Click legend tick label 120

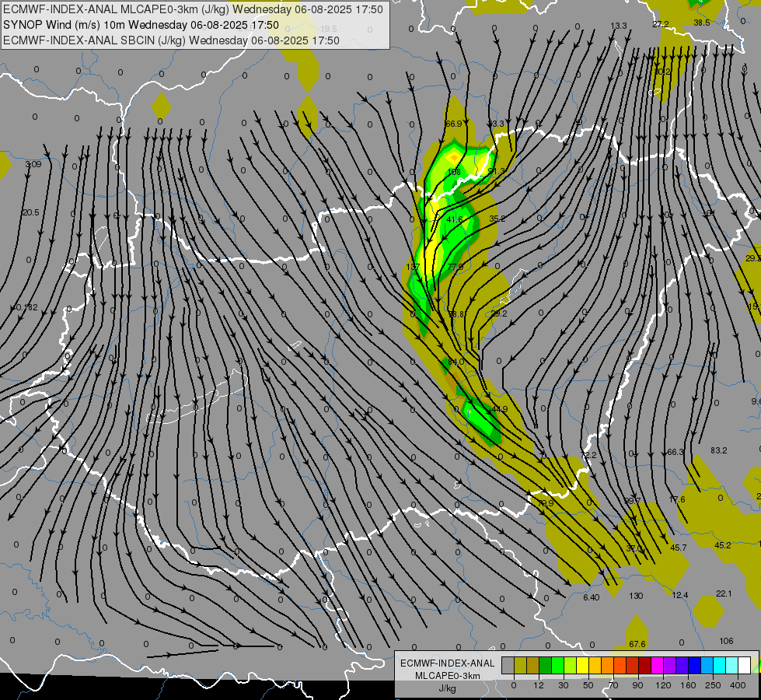tap(663, 685)
